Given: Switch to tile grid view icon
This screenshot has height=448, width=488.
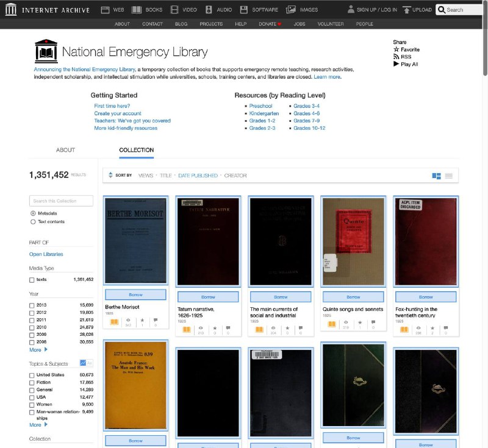Looking at the screenshot, I should [x=436, y=176].
